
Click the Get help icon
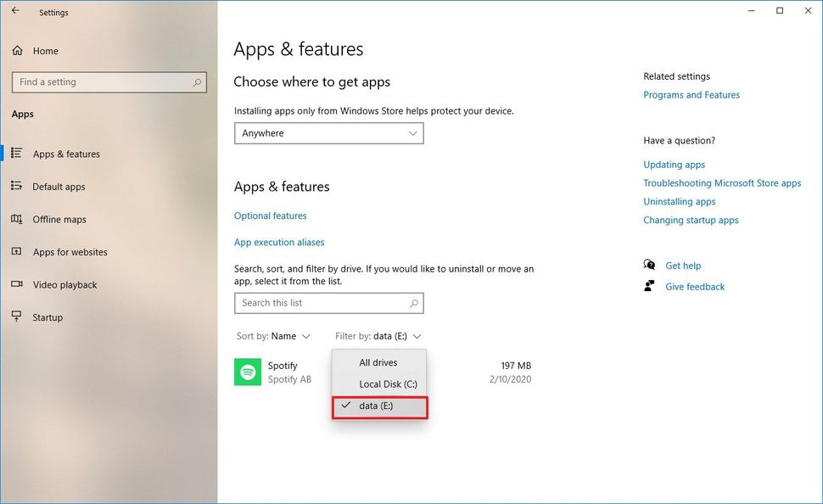click(x=649, y=265)
